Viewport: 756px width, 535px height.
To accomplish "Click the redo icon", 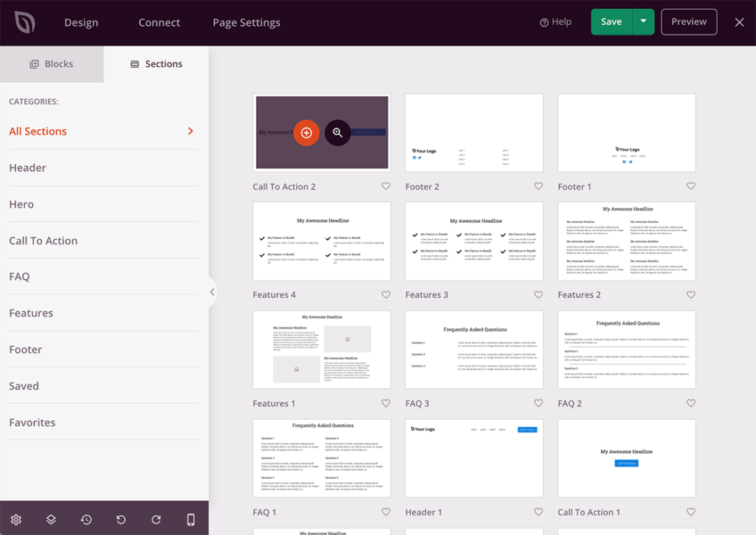I will click(156, 519).
